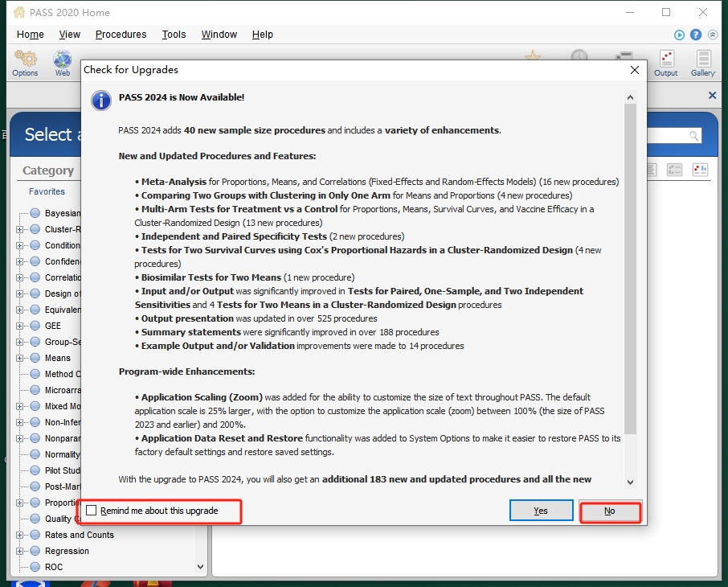Select Rates and Counts category
The image size is (728, 587).
click(x=80, y=535)
